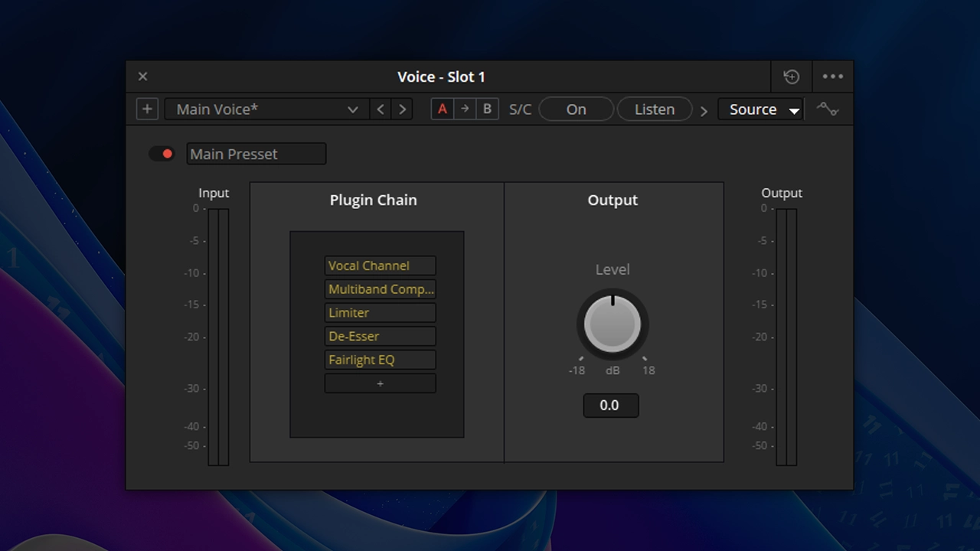
Task: Select Vocal Channel in plugin chain
Action: coord(380,266)
